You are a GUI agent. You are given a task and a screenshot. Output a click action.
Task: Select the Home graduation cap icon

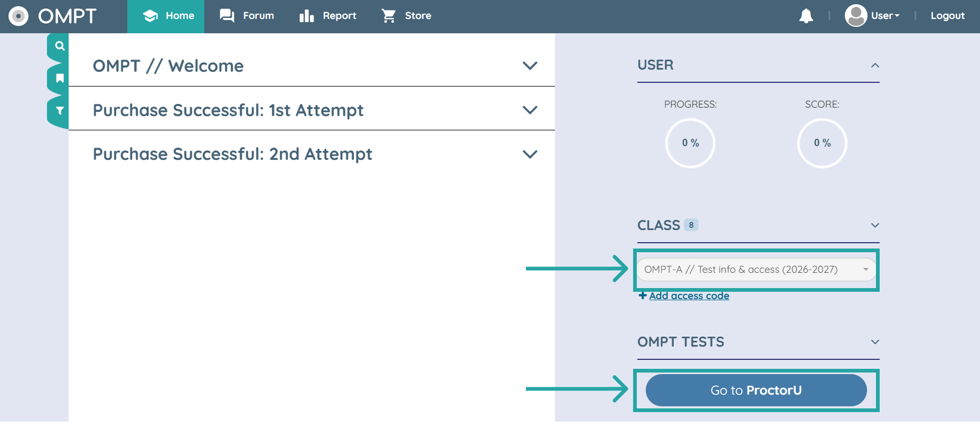pyautogui.click(x=149, y=15)
